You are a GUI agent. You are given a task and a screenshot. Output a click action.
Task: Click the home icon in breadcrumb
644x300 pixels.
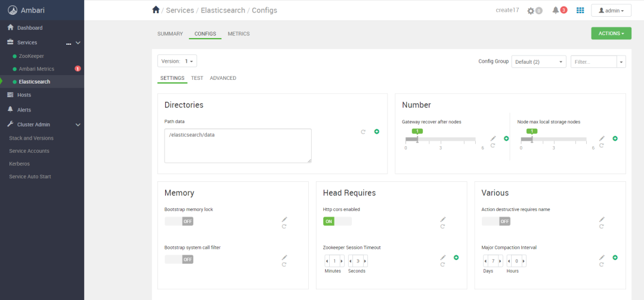(x=156, y=10)
